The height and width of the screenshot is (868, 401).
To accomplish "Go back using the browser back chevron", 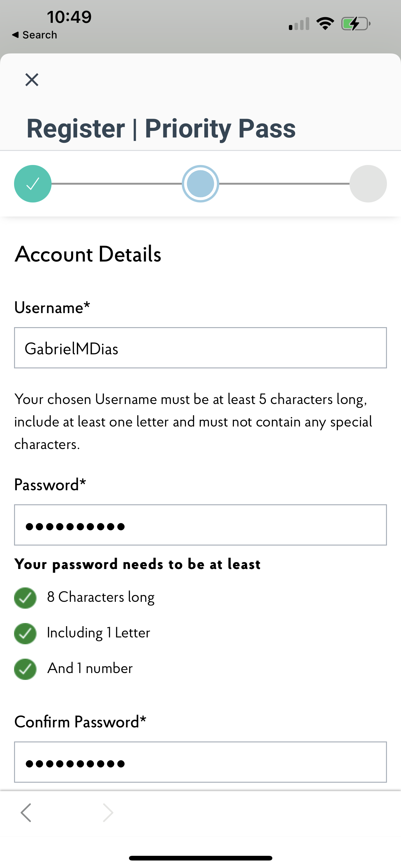I will pyautogui.click(x=26, y=812).
